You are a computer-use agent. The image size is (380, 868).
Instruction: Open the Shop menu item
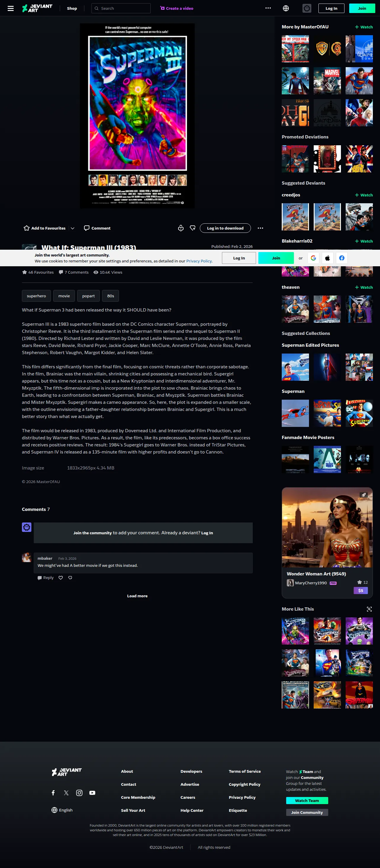coord(72,8)
